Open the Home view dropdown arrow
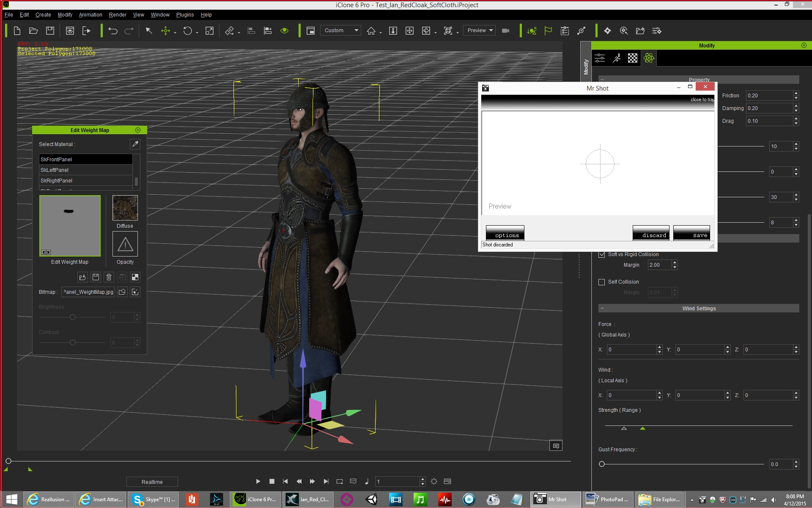This screenshot has height=508, width=812. tap(381, 33)
